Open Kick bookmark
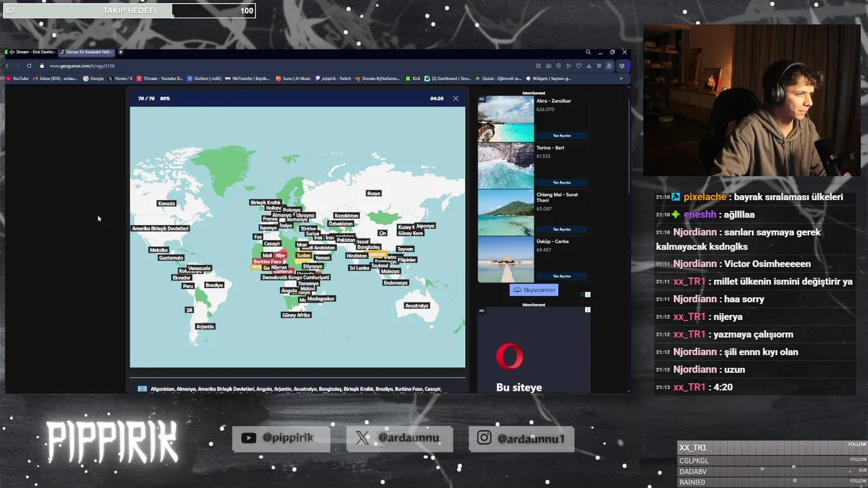This screenshot has width=868, height=488. click(413, 79)
